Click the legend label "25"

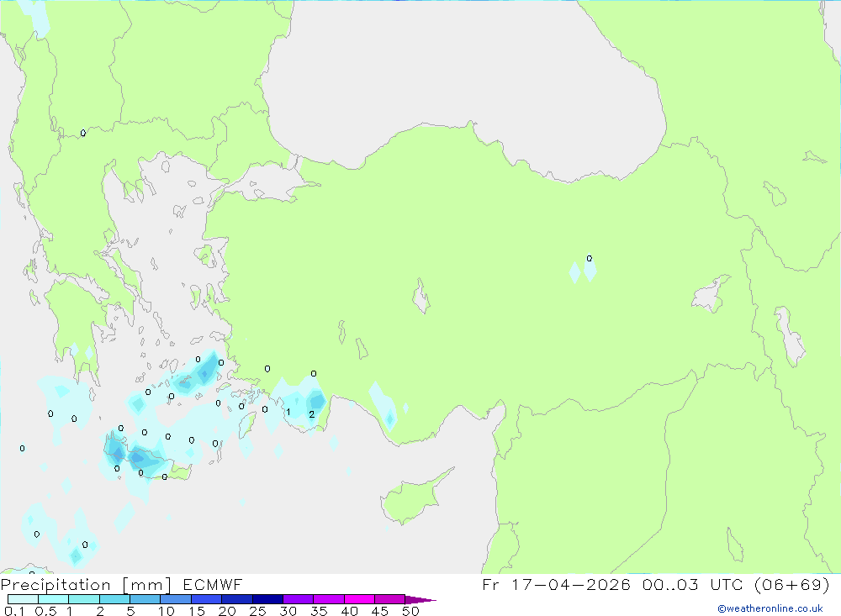(x=258, y=611)
